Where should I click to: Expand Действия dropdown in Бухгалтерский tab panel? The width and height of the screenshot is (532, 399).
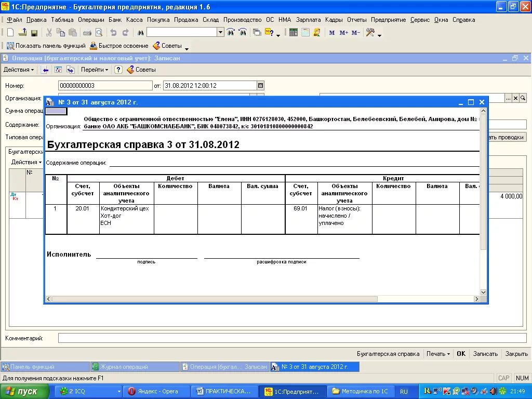point(26,162)
